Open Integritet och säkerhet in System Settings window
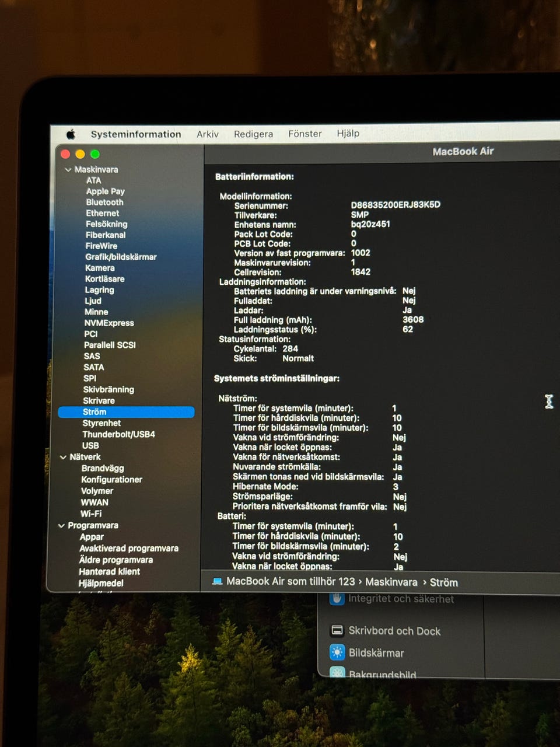Screen dimensions: 560x747 (401, 599)
